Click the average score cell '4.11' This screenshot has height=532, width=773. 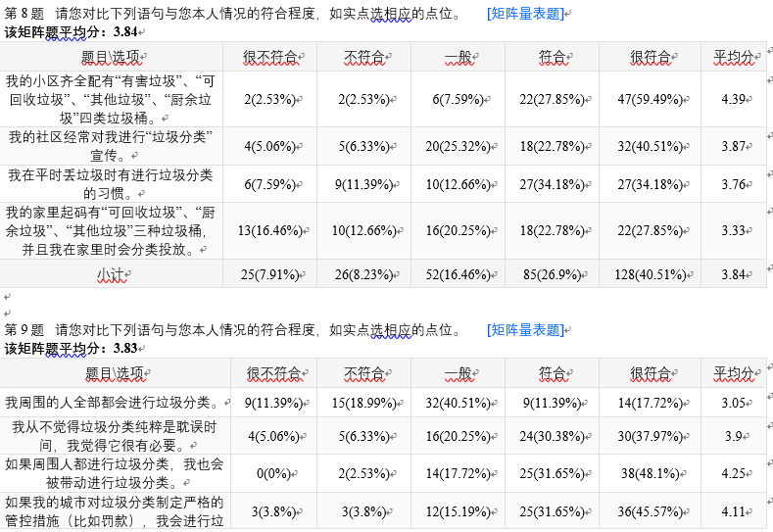click(x=733, y=512)
